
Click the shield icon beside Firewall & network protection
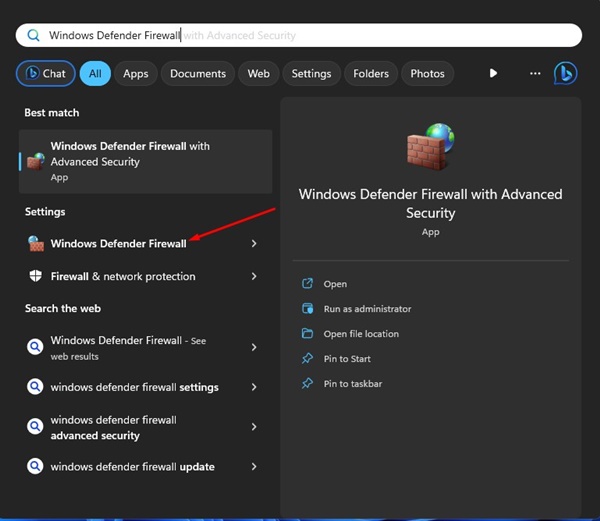tap(36, 276)
